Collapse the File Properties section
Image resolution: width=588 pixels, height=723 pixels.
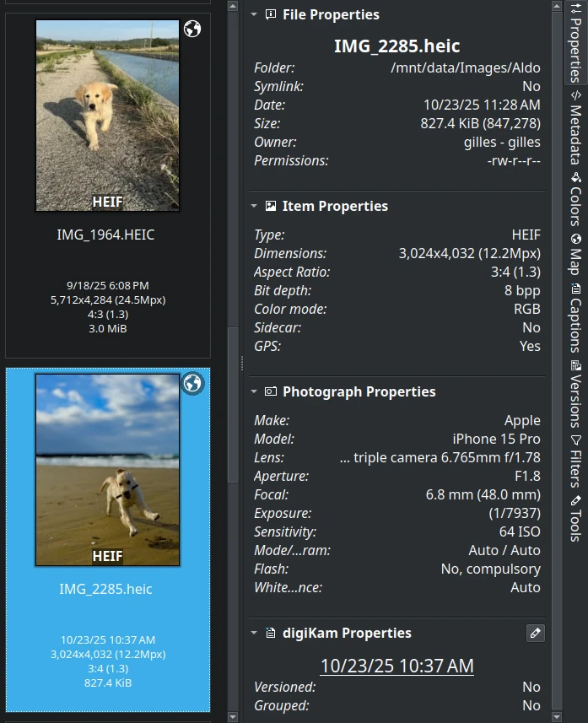(254, 14)
